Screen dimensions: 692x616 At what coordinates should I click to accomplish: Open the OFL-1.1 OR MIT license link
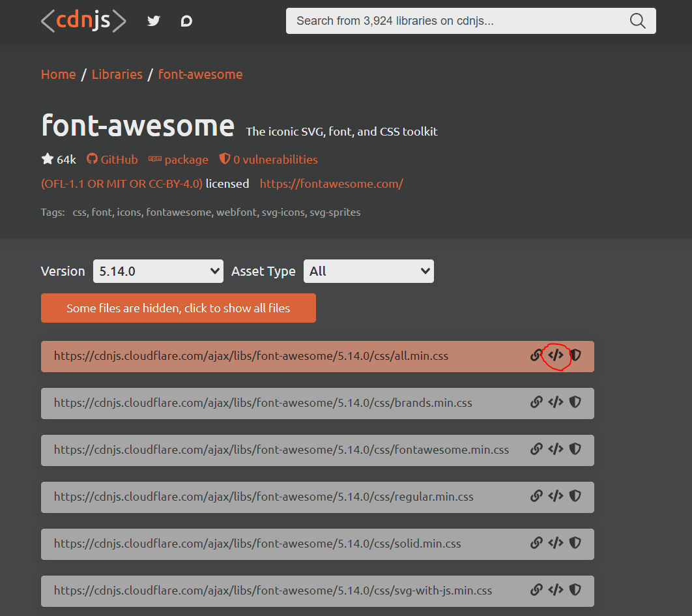[x=122, y=184]
